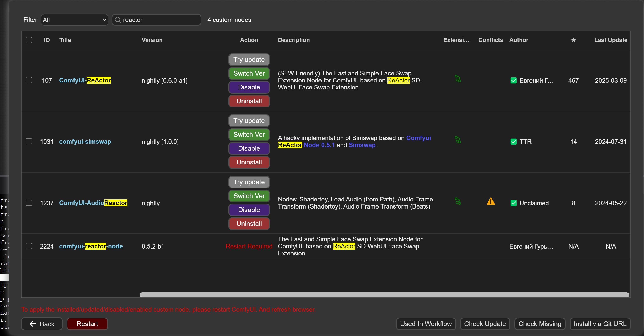Click the 4 custom nodes count

click(x=229, y=20)
